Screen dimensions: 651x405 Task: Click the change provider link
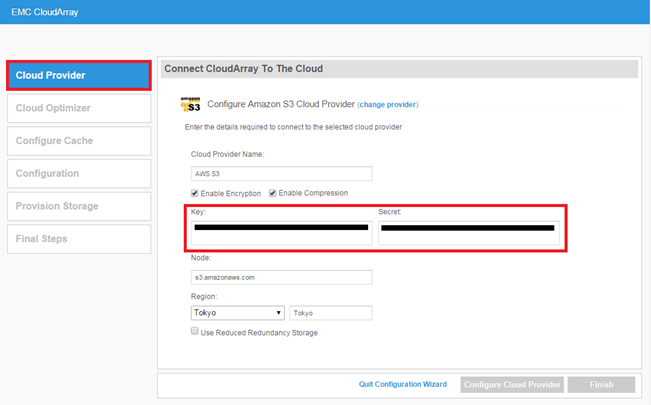pyautogui.click(x=388, y=105)
